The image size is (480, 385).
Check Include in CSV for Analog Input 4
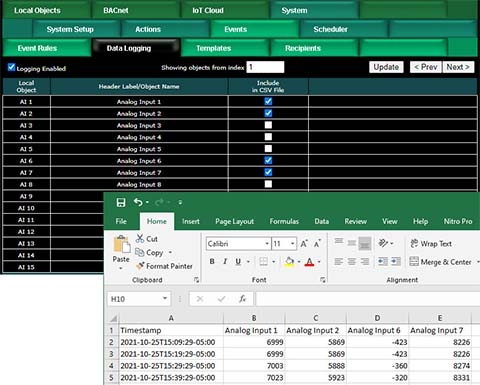tap(268, 137)
